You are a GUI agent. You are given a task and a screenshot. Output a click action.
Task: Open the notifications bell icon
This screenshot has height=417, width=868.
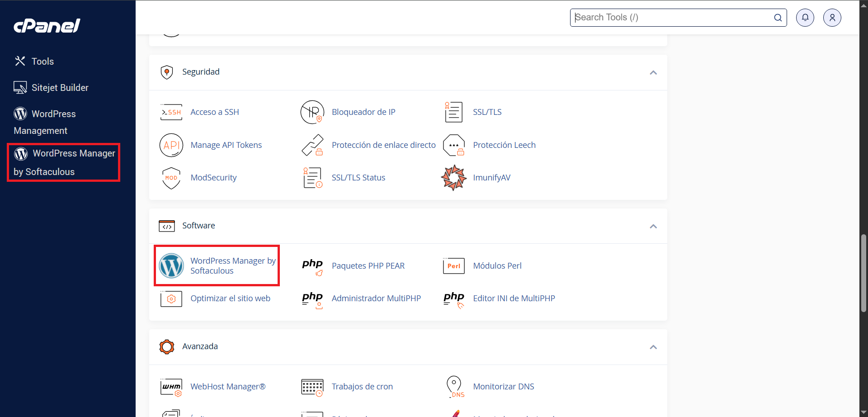[805, 18]
